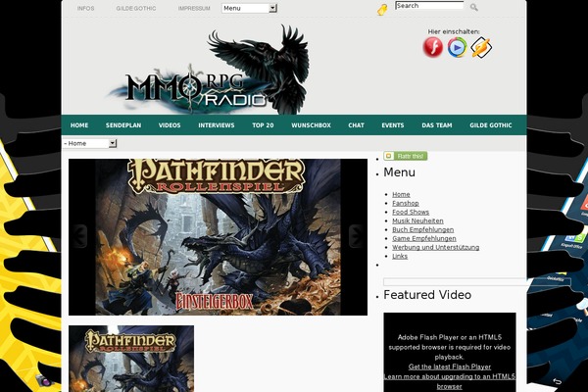Click the large Pathfinder Einsteigerbox slideshow image
The height and width of the screenshot is (392, 588).
(218, 237)
